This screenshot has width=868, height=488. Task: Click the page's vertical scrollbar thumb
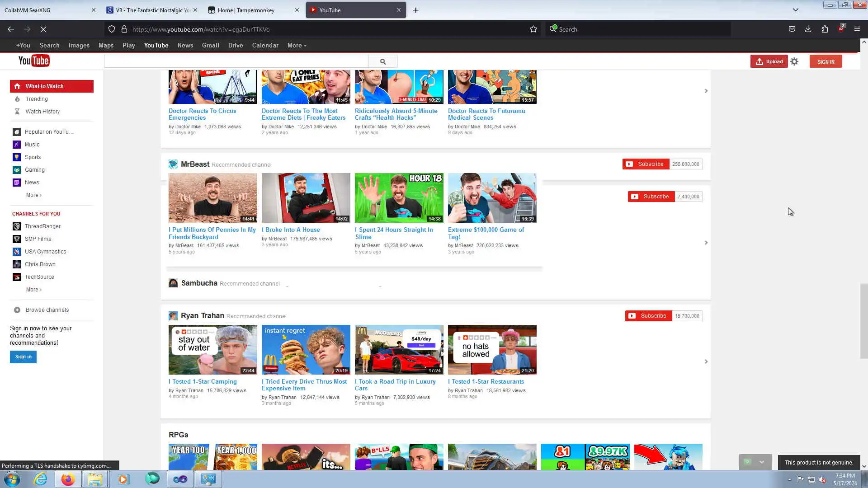(863, 321)
